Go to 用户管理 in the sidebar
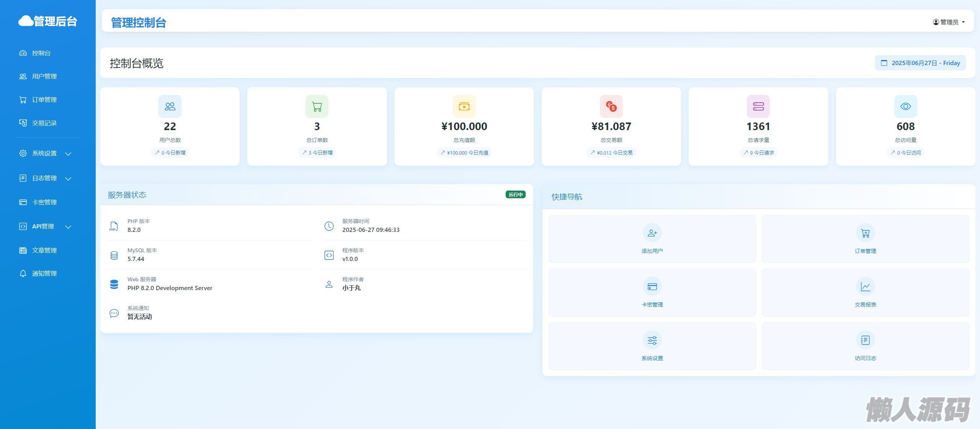Viewport: 980px width, 429px height. 44,77
